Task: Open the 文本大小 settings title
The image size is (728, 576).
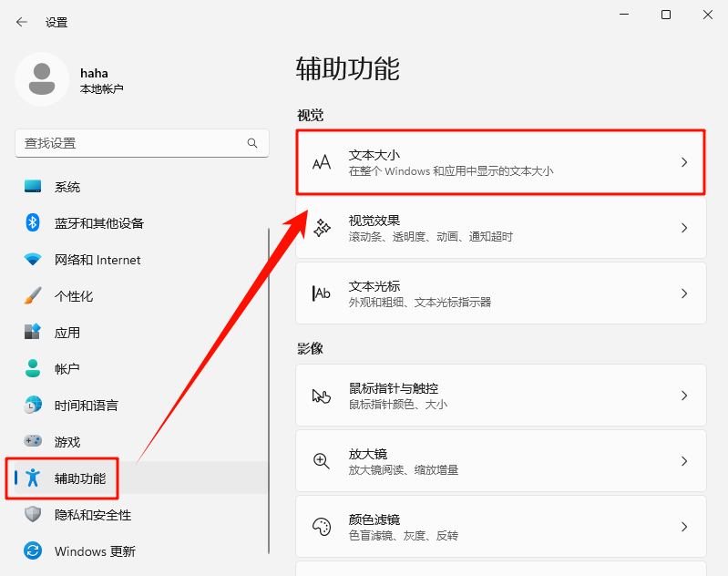Action: (x=374, y=155)
